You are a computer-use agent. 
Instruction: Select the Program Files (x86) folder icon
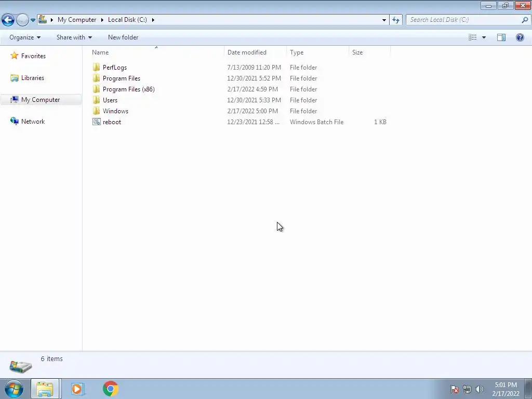pos(96,89)
